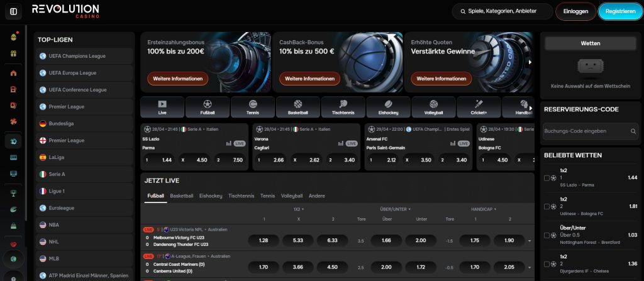Select the Tischtennis sport category
Image resolution: width=644 pixels, height=281 pixels.
[x=343, y=107]
